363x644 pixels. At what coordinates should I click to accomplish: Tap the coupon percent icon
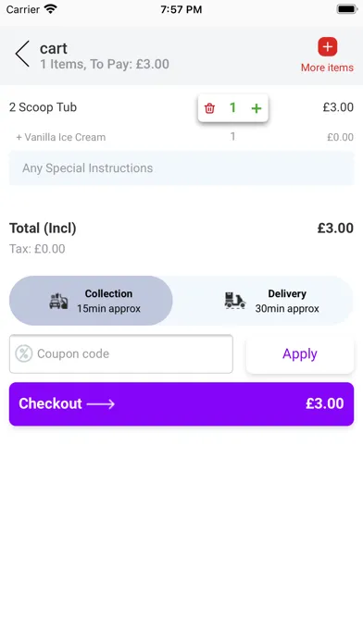click(24, 353)
